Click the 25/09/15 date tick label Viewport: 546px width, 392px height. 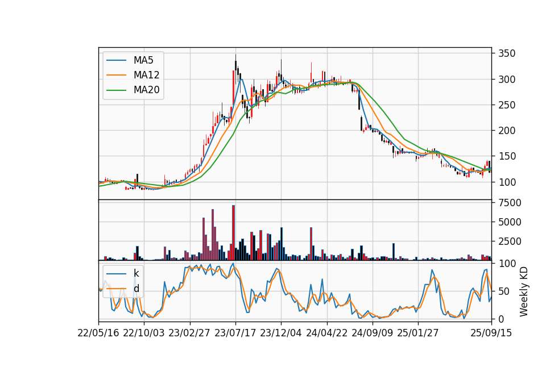pos(491,333)
